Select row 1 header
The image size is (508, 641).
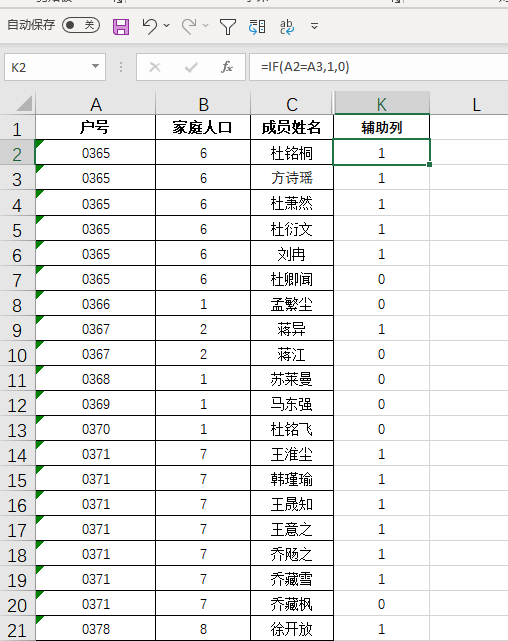[x=17, y=129]
